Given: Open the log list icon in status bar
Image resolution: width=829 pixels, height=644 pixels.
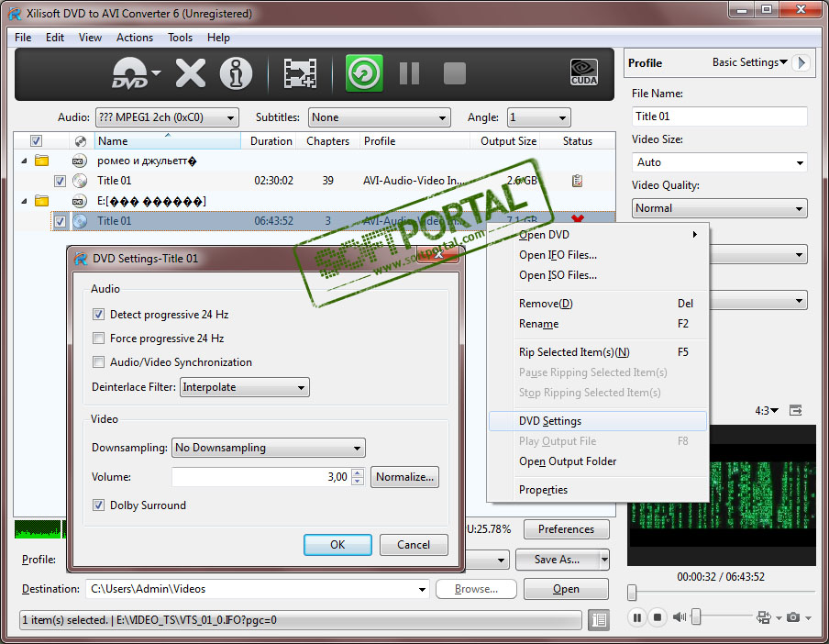Looking at the screenshot, I should [599, 619].
